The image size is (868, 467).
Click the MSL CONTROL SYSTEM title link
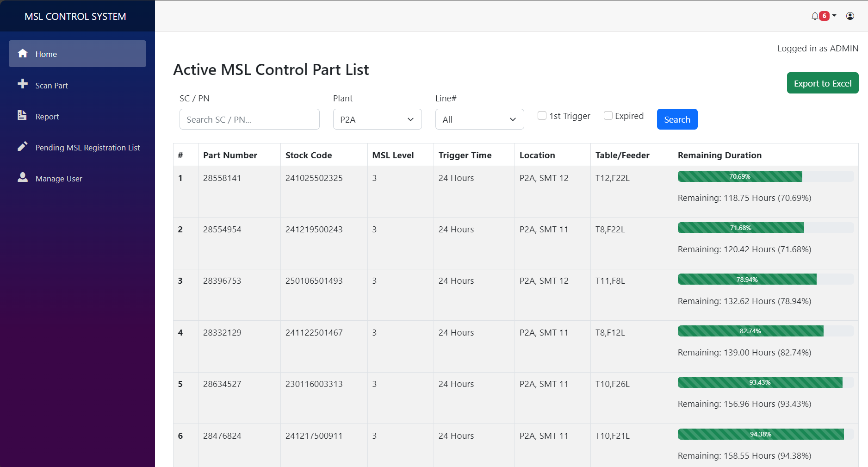[75, 17]
